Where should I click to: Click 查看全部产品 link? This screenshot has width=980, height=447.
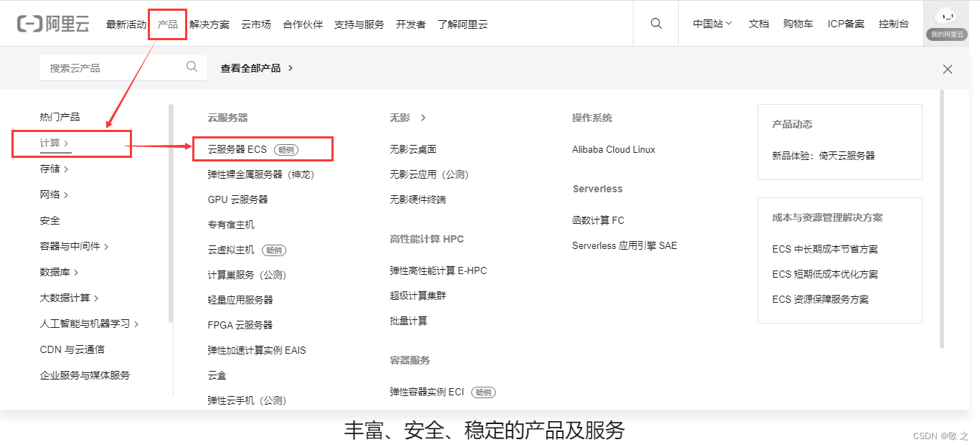(257, 68)
